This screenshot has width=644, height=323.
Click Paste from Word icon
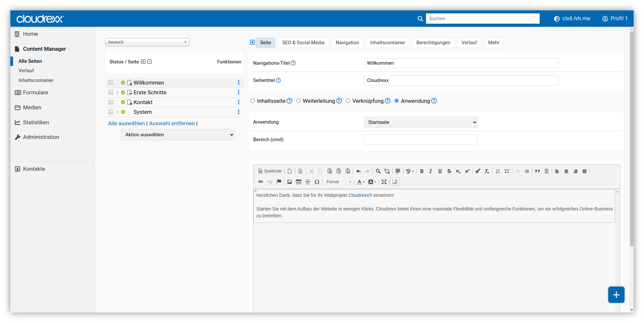348,171
